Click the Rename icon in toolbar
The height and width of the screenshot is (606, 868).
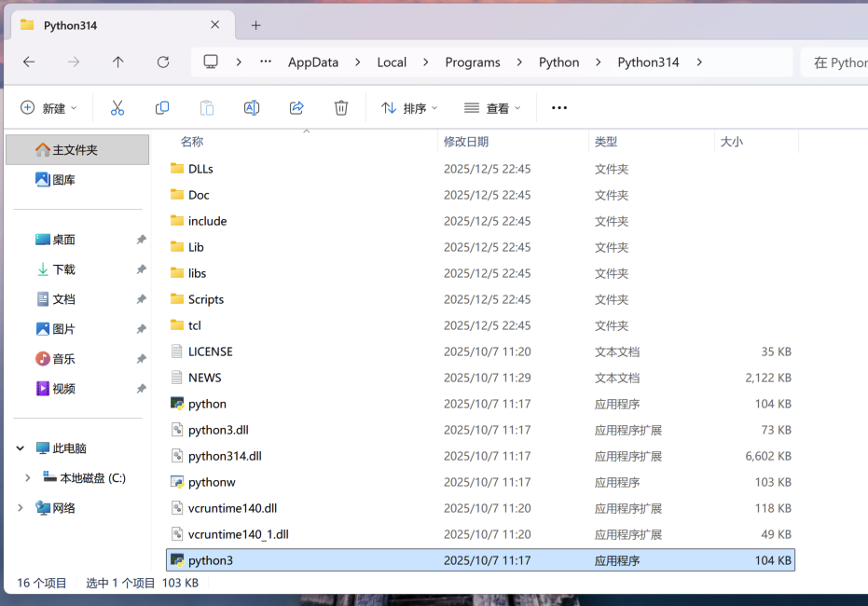[252, 108]
